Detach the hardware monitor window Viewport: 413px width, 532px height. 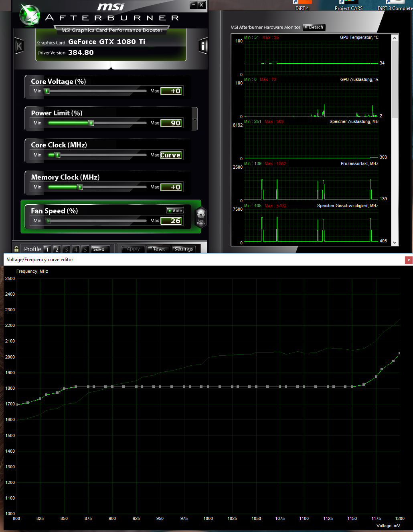[x=314, y=27]
